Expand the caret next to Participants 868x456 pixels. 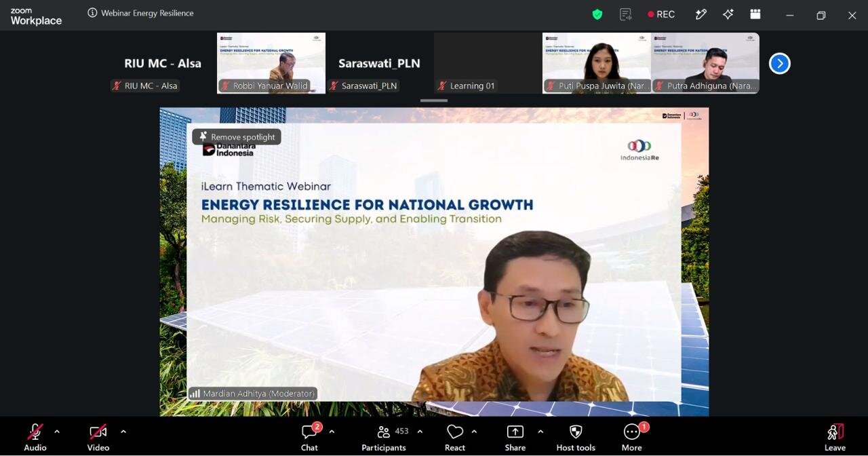tap(420, 431)
